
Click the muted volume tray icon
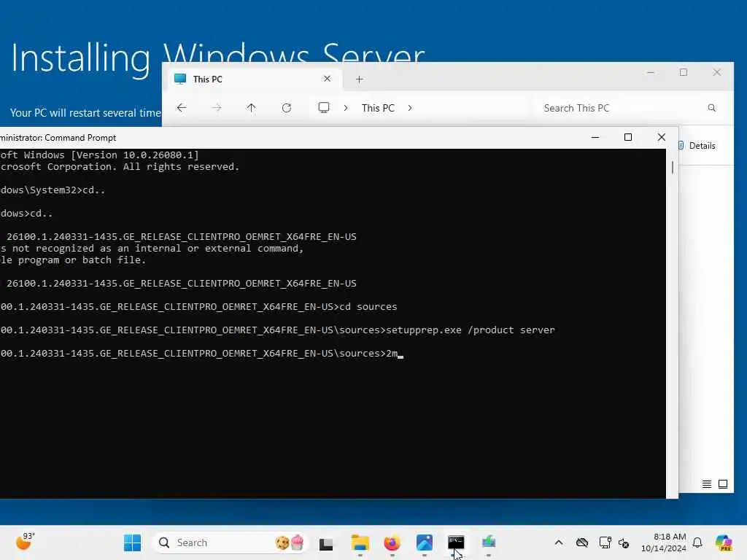point(624,542)
